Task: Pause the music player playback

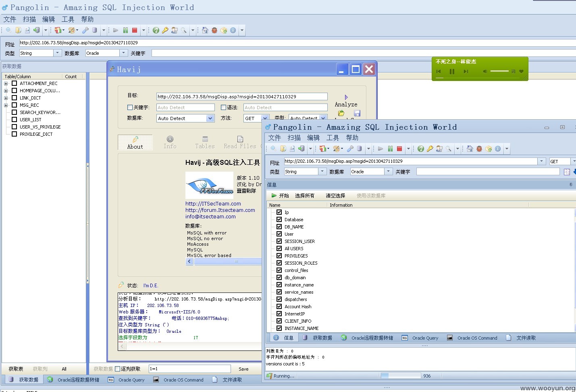Action: coord(452,71)
